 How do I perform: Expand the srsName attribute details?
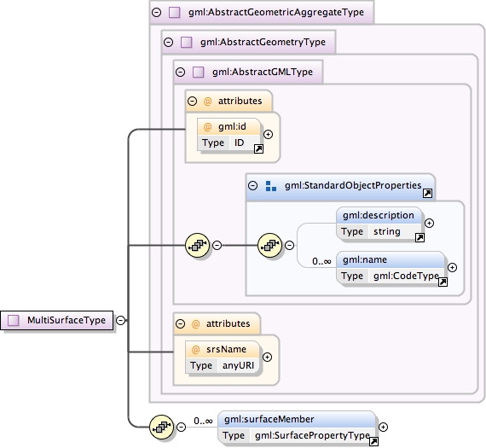[267, 357]
